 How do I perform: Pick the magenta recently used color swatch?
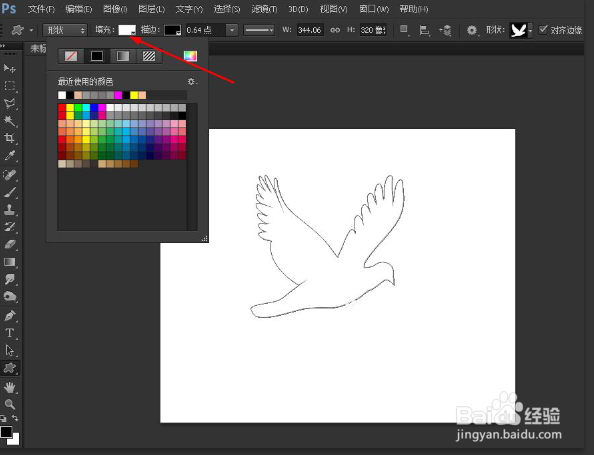tap(118, 95)
